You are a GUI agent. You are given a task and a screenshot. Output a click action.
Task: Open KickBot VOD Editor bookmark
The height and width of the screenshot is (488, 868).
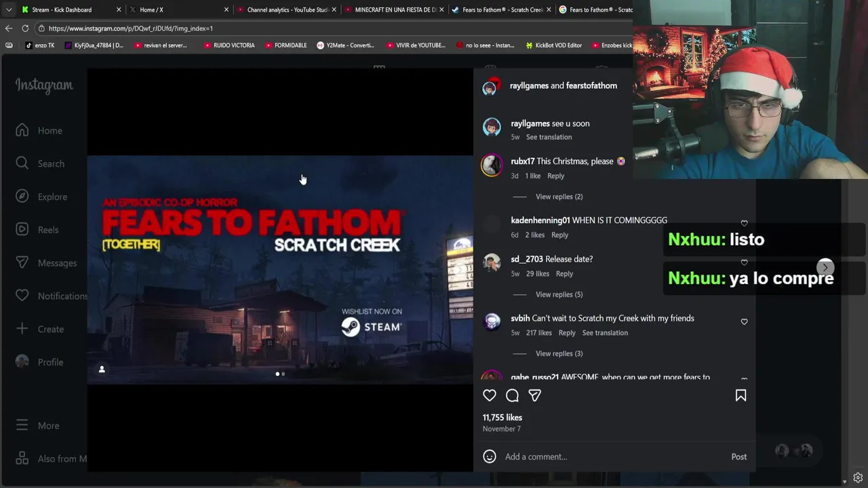[553, 45]
